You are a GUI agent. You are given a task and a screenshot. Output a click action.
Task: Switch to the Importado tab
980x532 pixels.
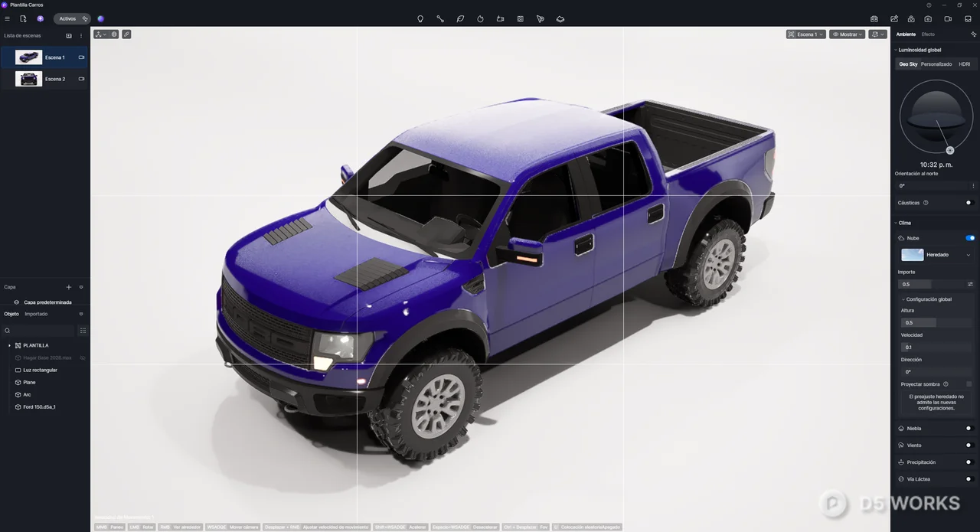[36, 314]
